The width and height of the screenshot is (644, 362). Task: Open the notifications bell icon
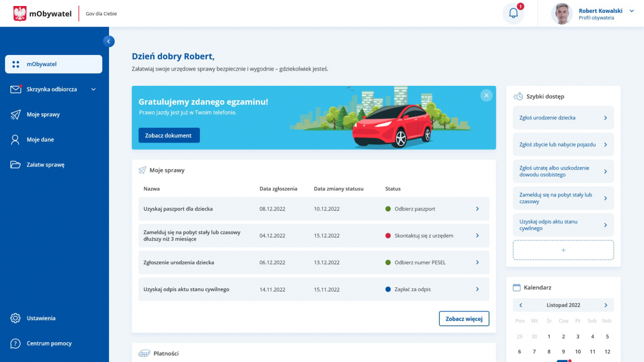click(x=513, y=14)
